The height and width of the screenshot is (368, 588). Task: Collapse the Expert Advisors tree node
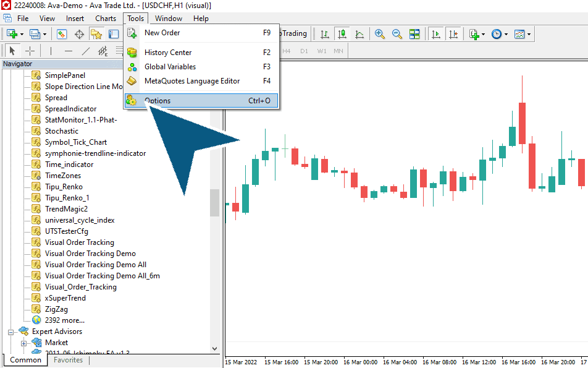click(11, 332)
